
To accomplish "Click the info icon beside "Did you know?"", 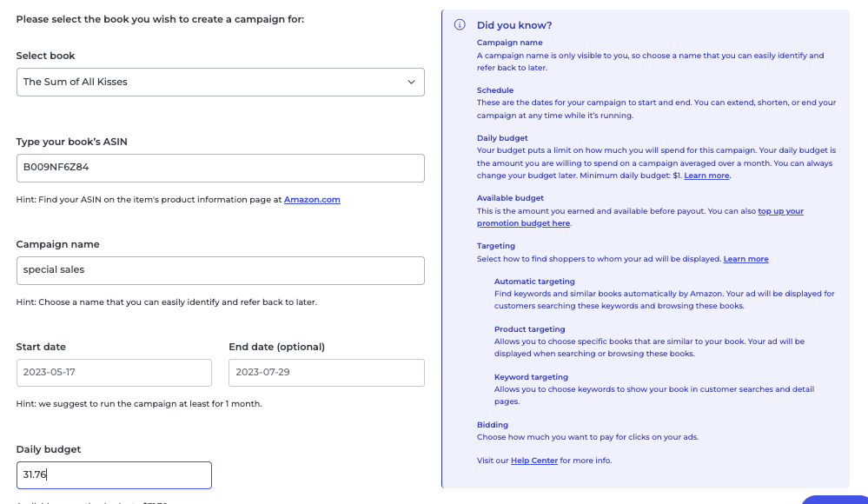I will 460,25.
